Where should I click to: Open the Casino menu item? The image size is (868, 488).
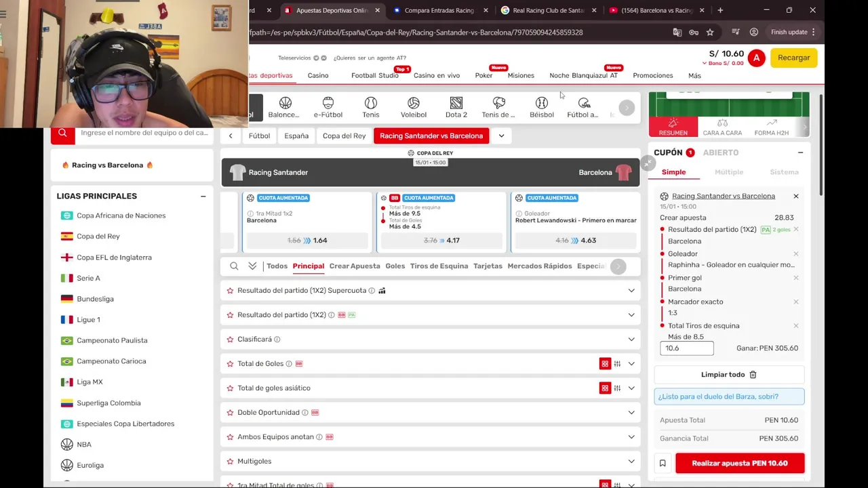(318, 76)
